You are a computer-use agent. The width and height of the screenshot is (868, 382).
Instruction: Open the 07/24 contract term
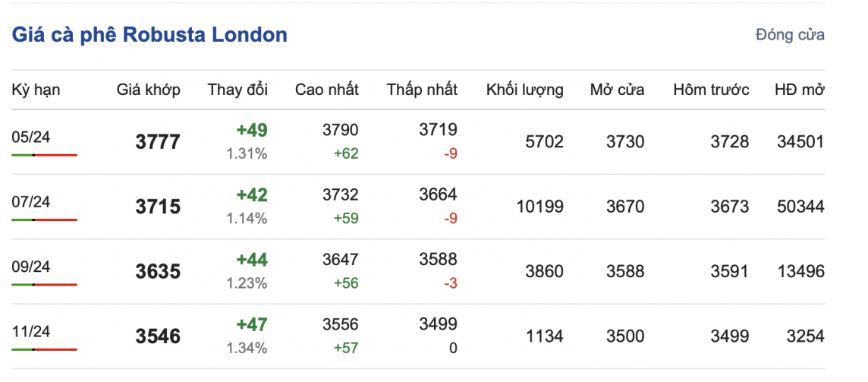click(x=30, y=202)
